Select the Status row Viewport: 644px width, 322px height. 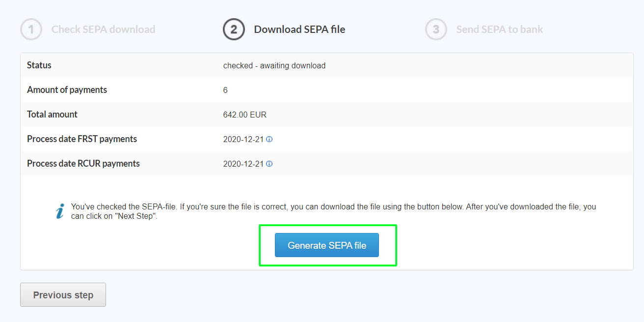(39, 65)
